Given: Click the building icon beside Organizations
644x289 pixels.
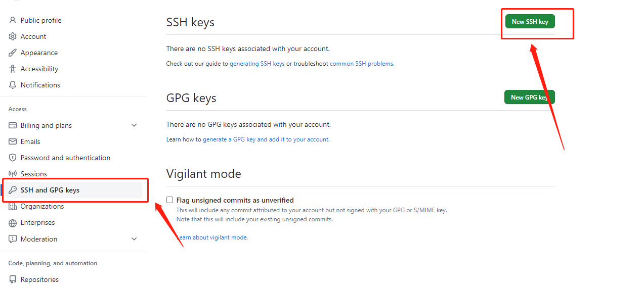Looking at the screenshot, I should 13,206.
